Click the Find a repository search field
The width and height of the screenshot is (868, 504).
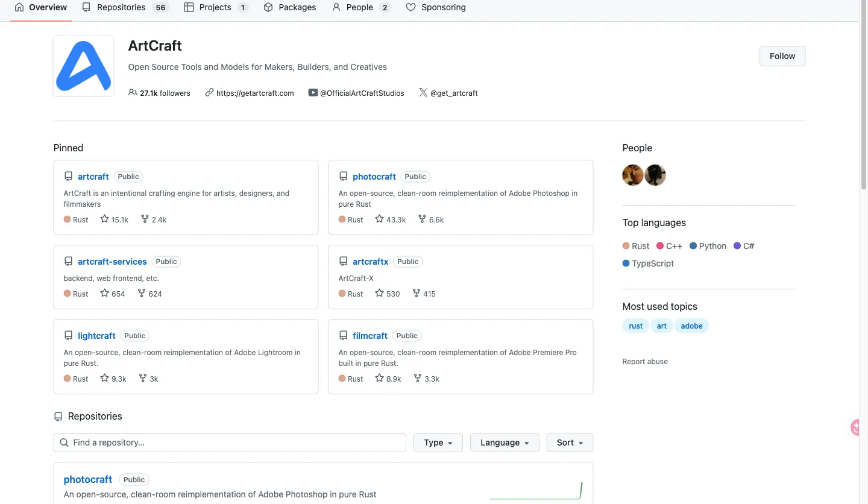coord(230,443)
